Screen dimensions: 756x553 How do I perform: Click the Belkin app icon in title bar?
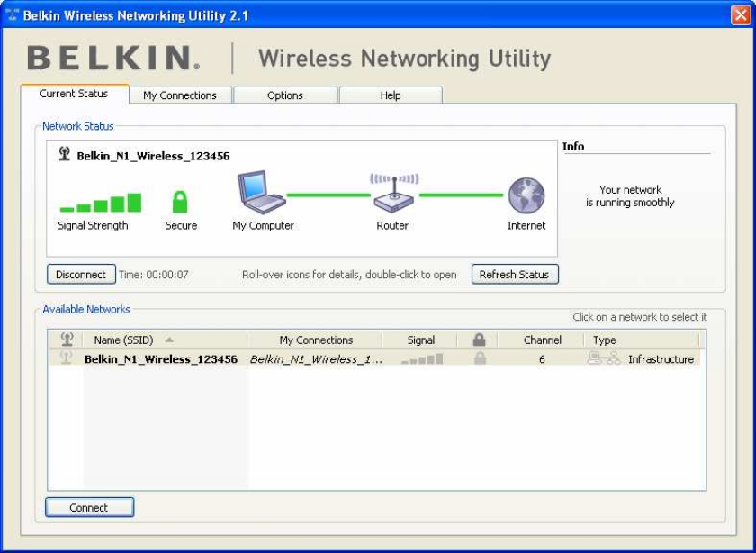(12, 15)
